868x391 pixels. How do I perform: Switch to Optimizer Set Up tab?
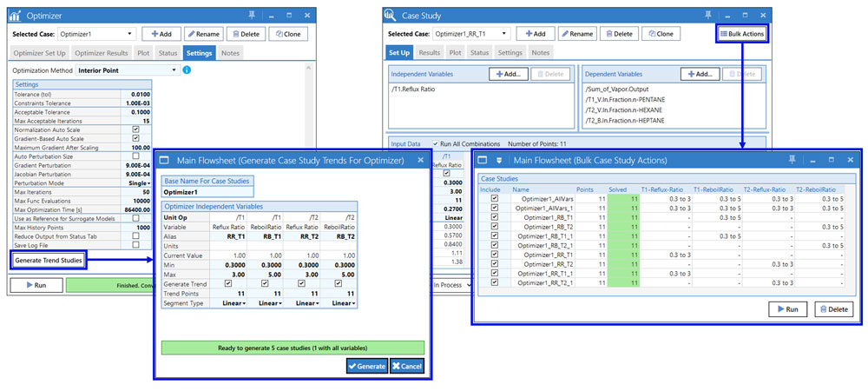tap(39, 53)
